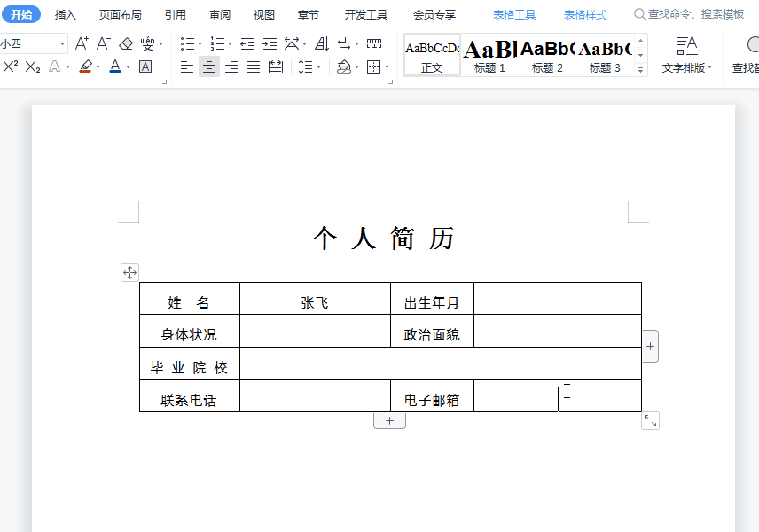Screen dimensions: 759x532
Task: Expand numbering style dropdown
Action: pyautogui.click(x=230, y=44)
